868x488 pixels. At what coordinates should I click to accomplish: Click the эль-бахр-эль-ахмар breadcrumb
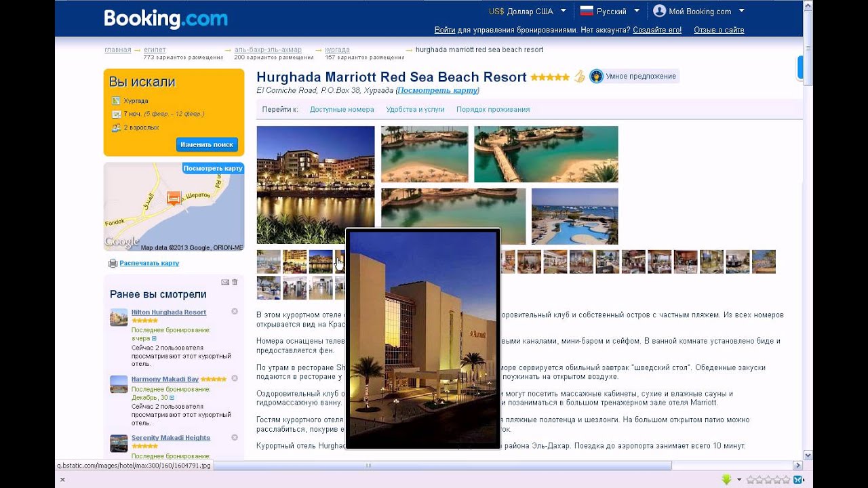pyautogui.click(x=268, y=49)
